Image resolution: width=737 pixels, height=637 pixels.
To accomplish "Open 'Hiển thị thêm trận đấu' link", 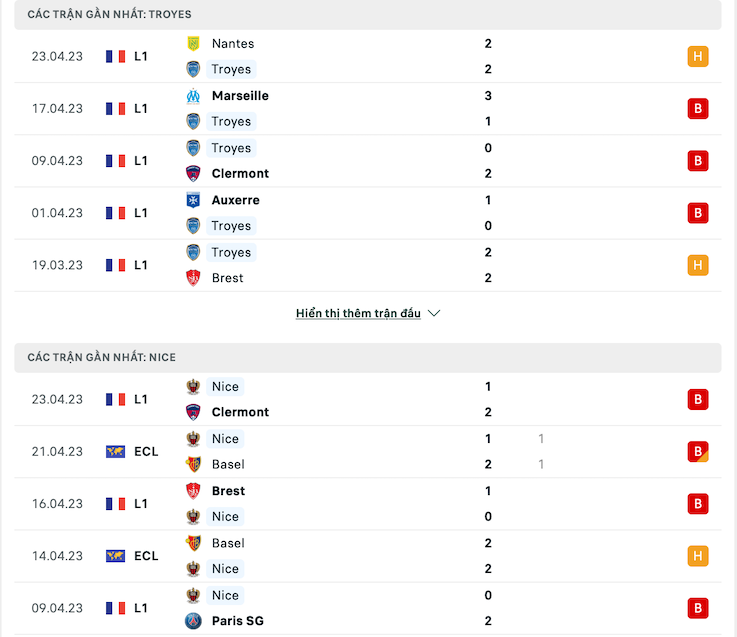I will (358, 313).
